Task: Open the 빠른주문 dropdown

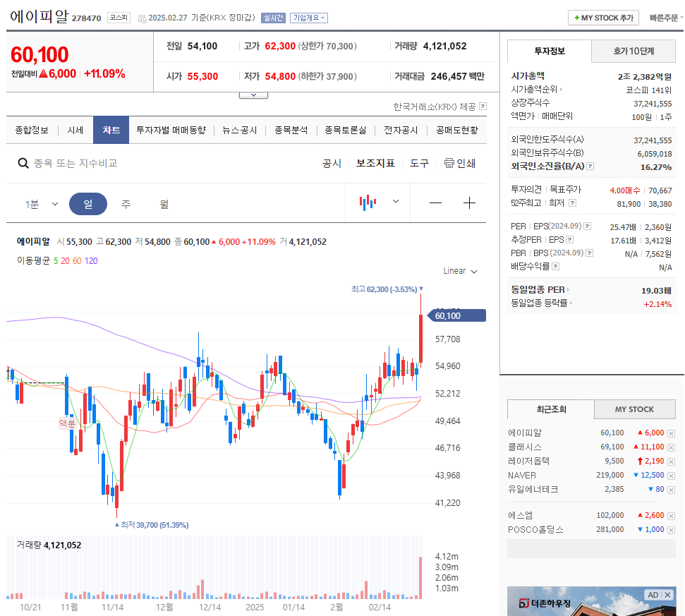Action: 666,18
